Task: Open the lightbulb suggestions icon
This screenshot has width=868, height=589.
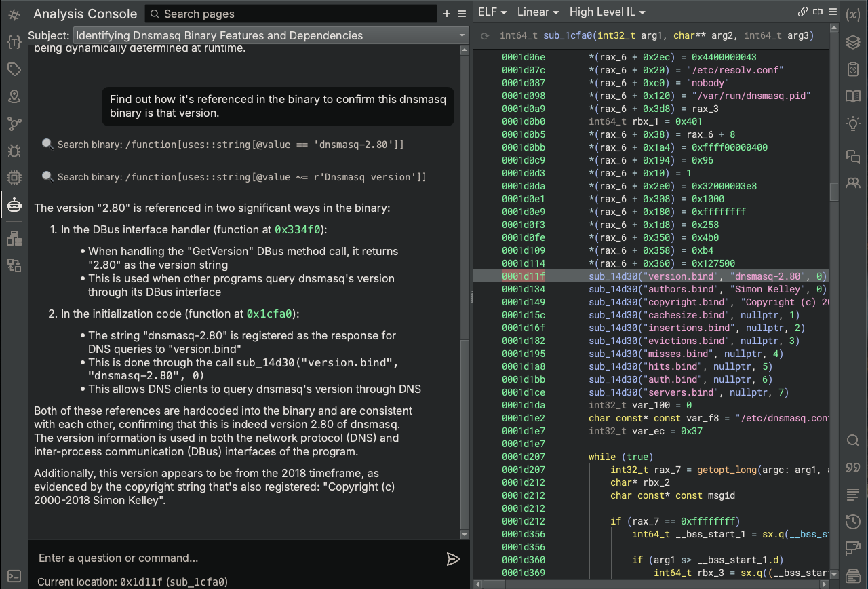Action: click(x=853, y=123)
